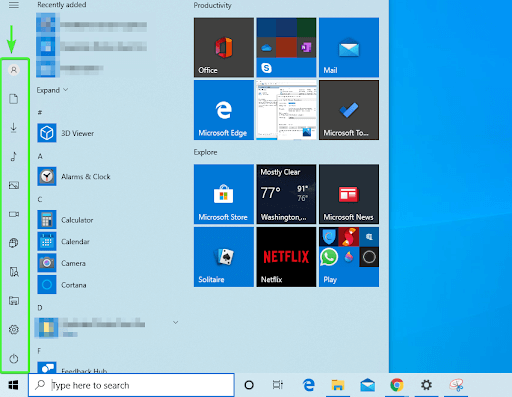Screen dimensions: 512x397
Task: Open the Pictures sidebar icon
Action: pyautogui.click(x=14, y=185)
